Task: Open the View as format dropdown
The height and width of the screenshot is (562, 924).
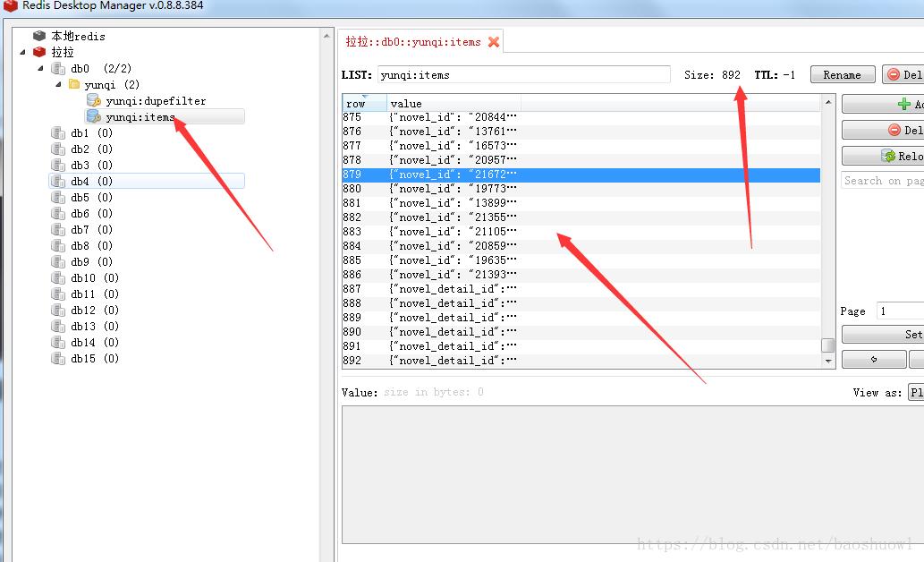Action: (x=915, y=392)
